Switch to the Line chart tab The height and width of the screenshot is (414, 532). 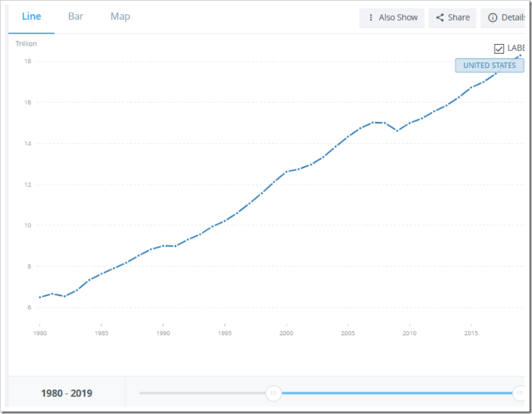[32, 17]
